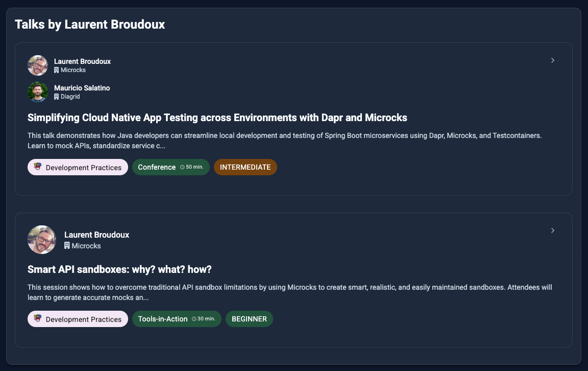Click the clock icon beside 30 min.
The height and width of the screenshot is (371, 588).
point(194,319)
